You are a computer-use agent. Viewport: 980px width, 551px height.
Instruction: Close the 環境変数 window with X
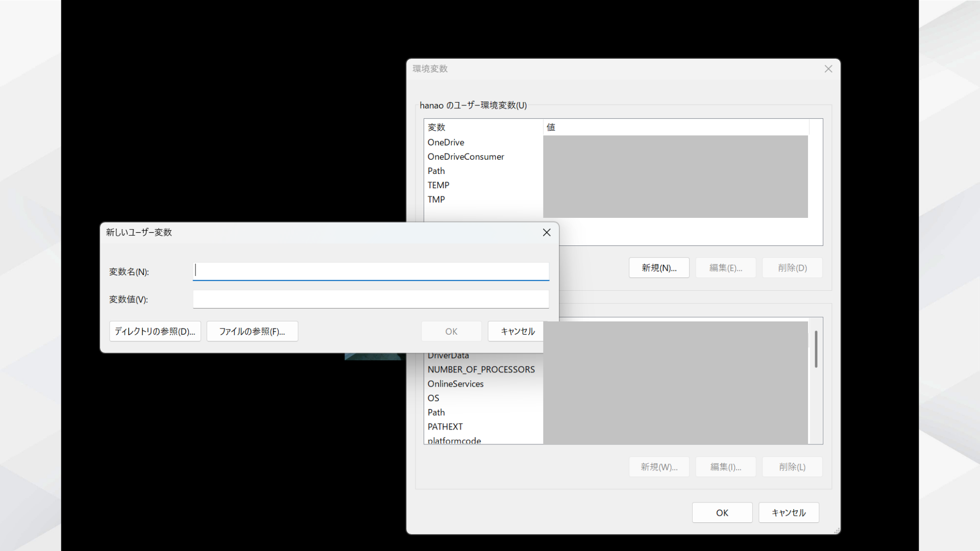pyautogui.click(x=828, y=69)
